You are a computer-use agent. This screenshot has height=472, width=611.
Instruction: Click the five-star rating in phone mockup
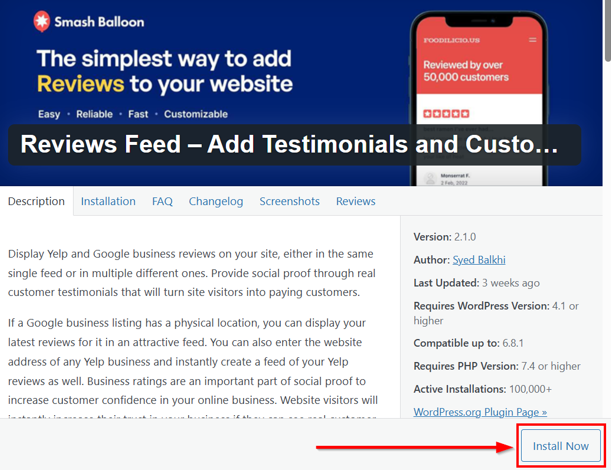446,113
